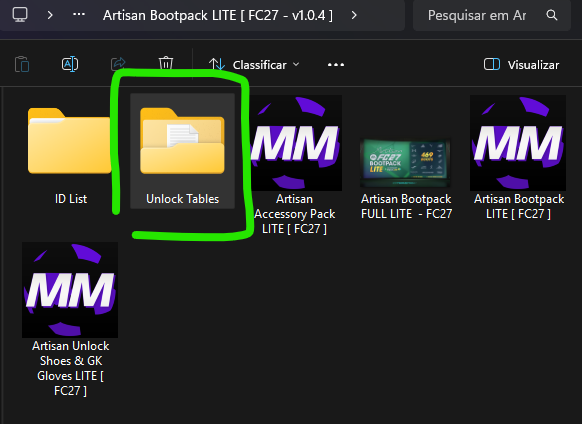Click the Artisan Accessory Pack LITE label
The image size is (582, 424).
295,214
